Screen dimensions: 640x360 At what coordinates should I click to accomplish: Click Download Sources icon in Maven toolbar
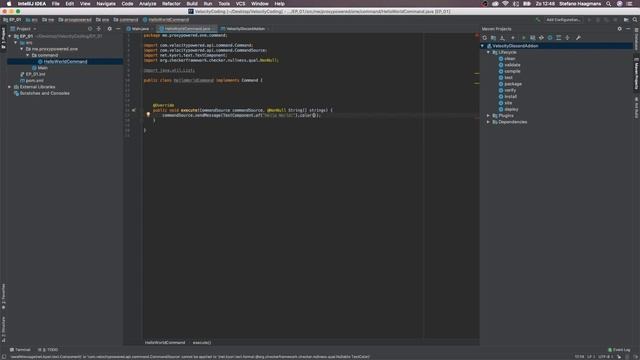pos(502,38)
